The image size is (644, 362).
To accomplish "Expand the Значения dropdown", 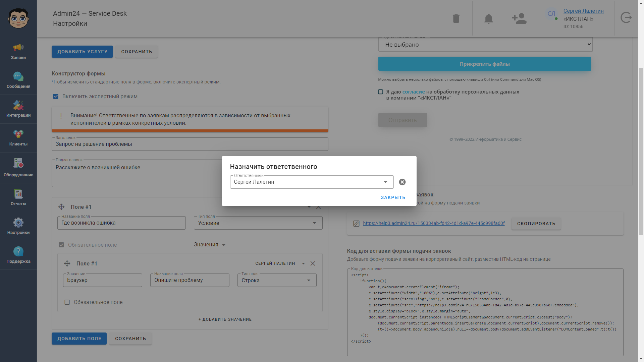I will pyautogui.click(x=210, y=245).
